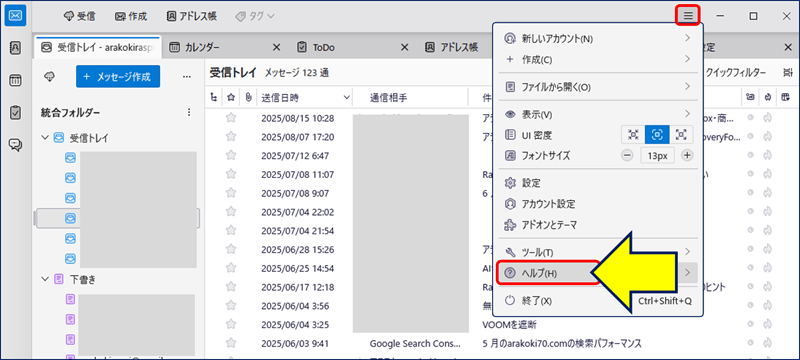The height and width of the screenshot is (360, 800).
Task: Open the folder pane ... more options button
Action: (187, 76)
